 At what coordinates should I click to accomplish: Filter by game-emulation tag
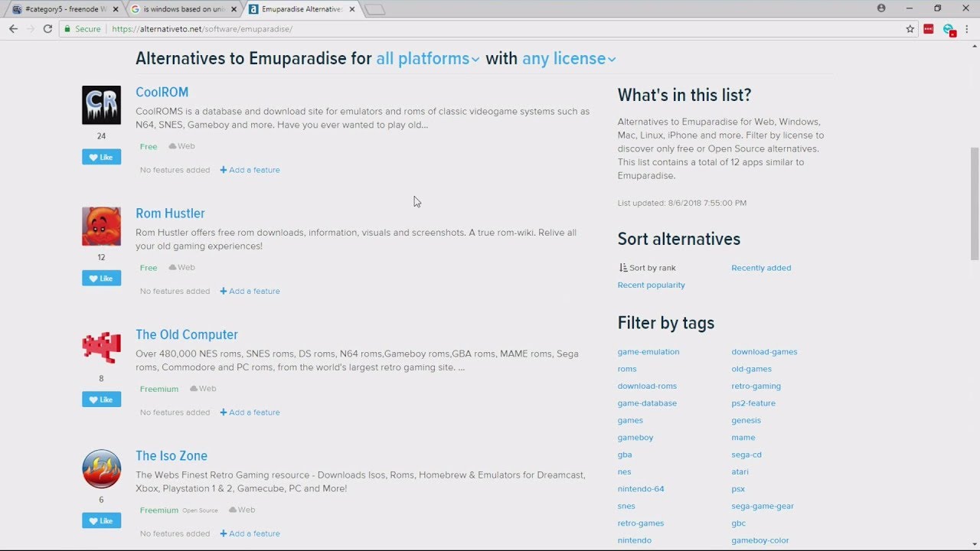pos(648,352)
